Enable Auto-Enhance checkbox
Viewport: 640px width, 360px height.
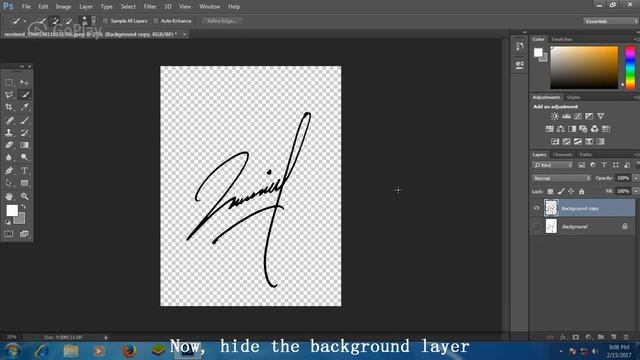pos(156,21)
